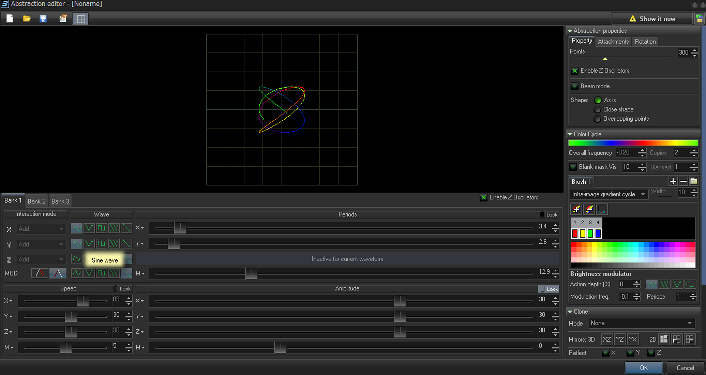Click the blue color swatch in bank
Image resolution: width=706 pixels, height=375 pixels.
(597, 233)
